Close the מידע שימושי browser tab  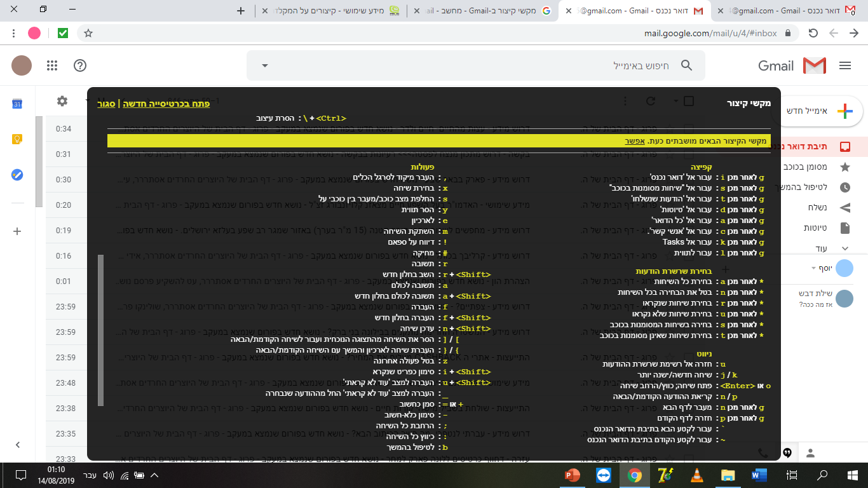[264, 11]
